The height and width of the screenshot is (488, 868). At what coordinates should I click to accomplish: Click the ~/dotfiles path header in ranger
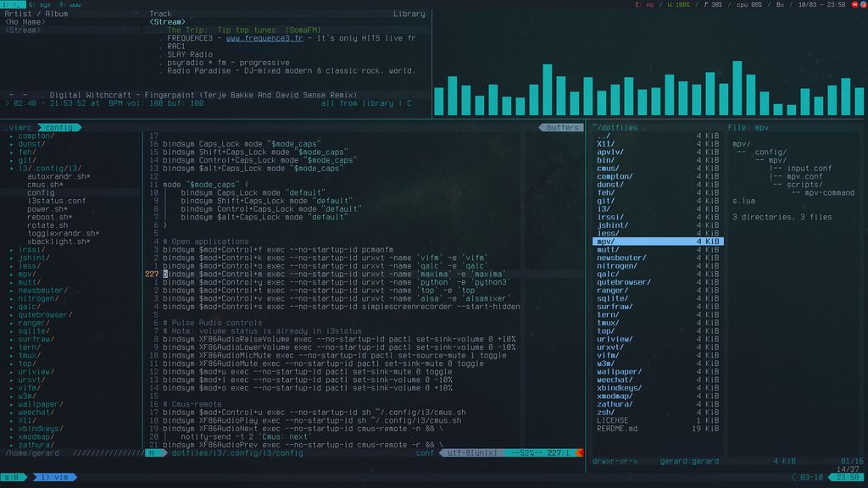click(615, 128)
